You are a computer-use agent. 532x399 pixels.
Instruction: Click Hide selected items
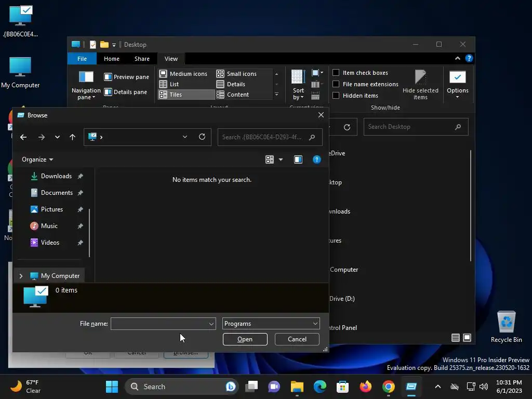tap(420, 85)
